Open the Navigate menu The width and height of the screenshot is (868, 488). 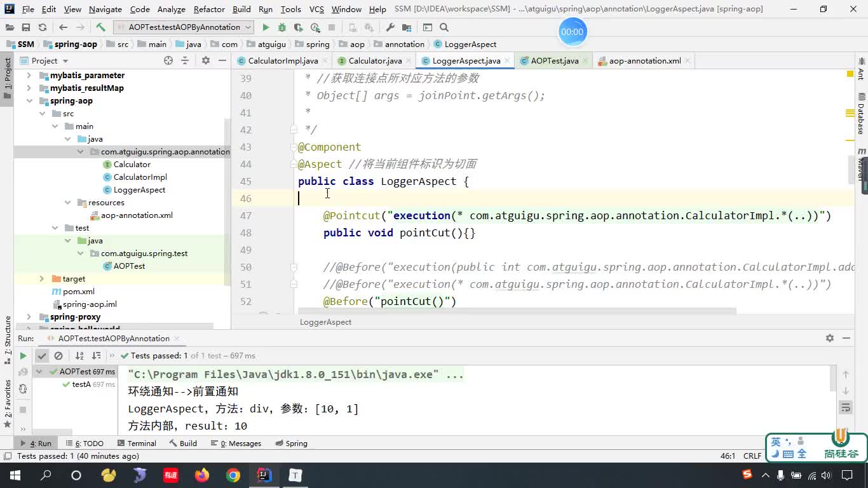[105, 9]
